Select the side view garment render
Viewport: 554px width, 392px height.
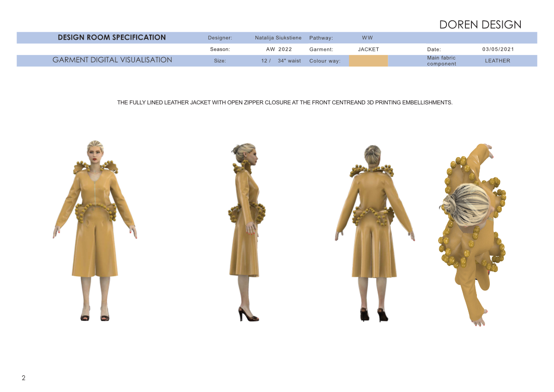coord(247,232)
